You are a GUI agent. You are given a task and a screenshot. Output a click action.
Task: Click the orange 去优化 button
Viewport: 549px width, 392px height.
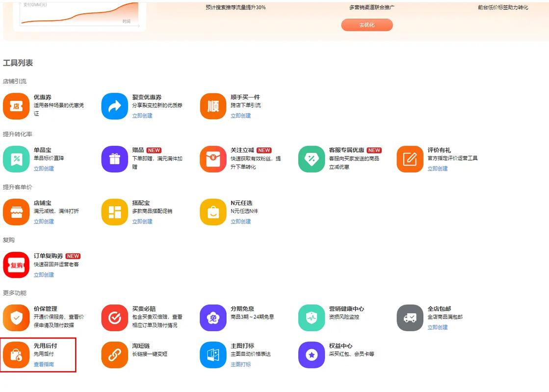tap(367, 25)
